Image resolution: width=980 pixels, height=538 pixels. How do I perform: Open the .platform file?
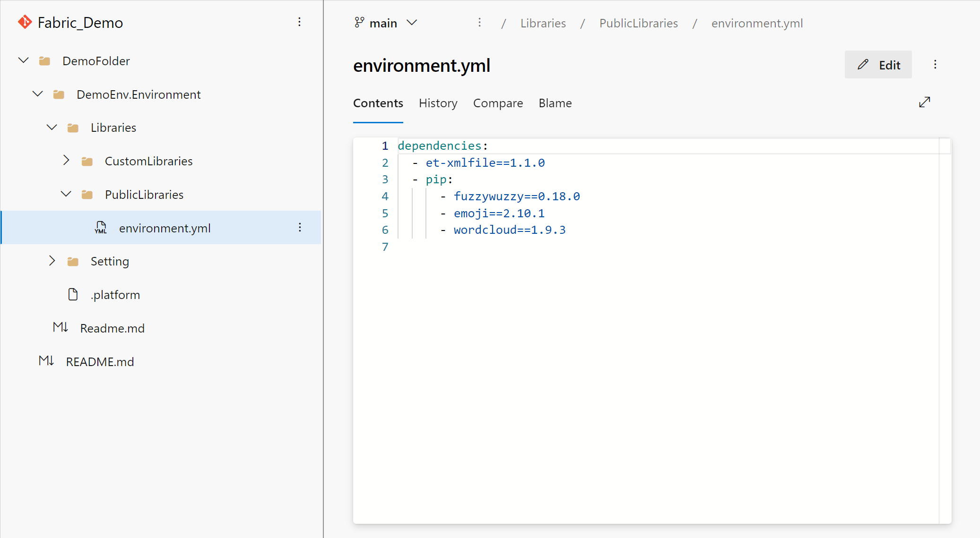click(115, 295)
